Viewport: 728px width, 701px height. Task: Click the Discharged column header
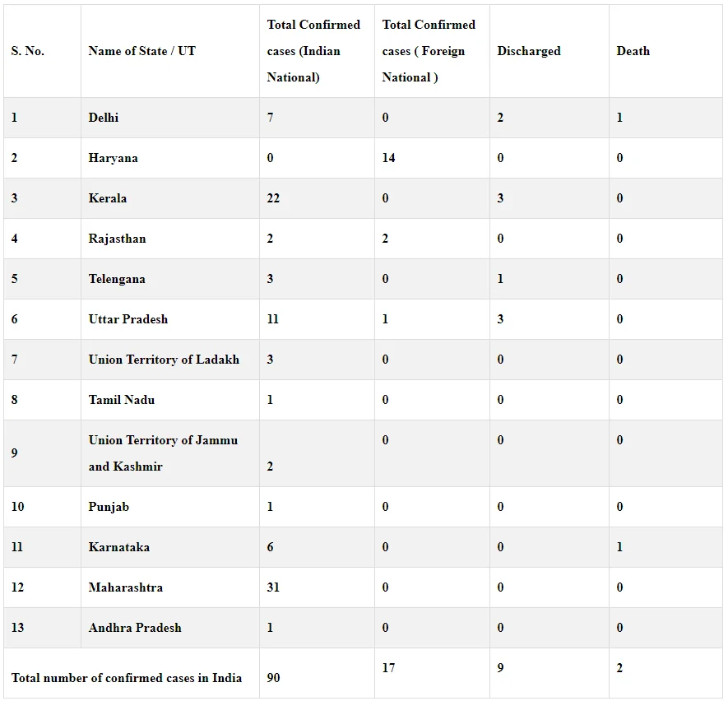click(529, 51)
